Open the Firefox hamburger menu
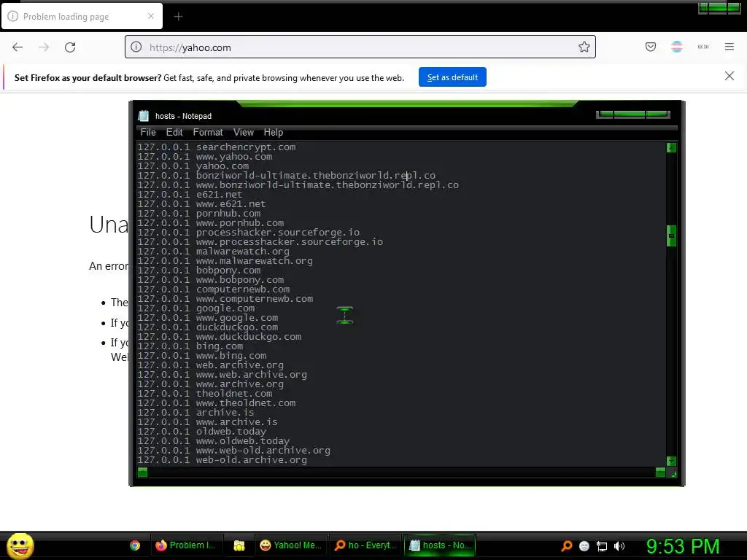The width and height of the screenshot is (747, 560). point(729,47)
